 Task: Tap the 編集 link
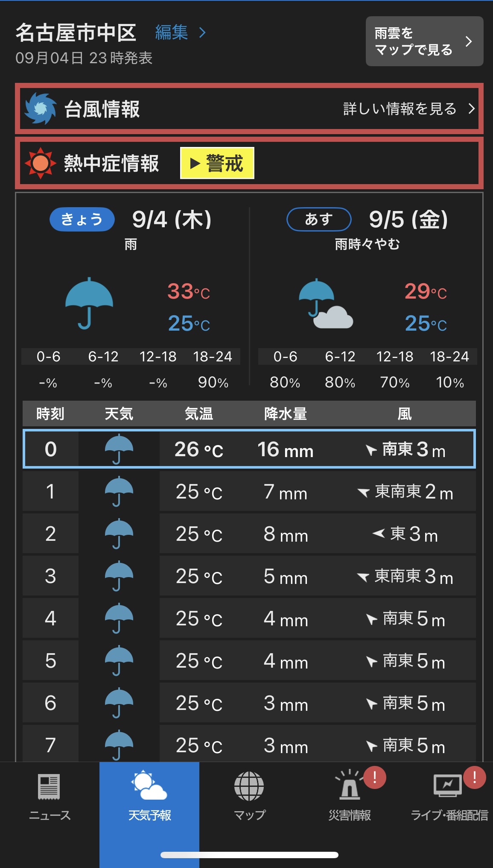tap(171, 32)
